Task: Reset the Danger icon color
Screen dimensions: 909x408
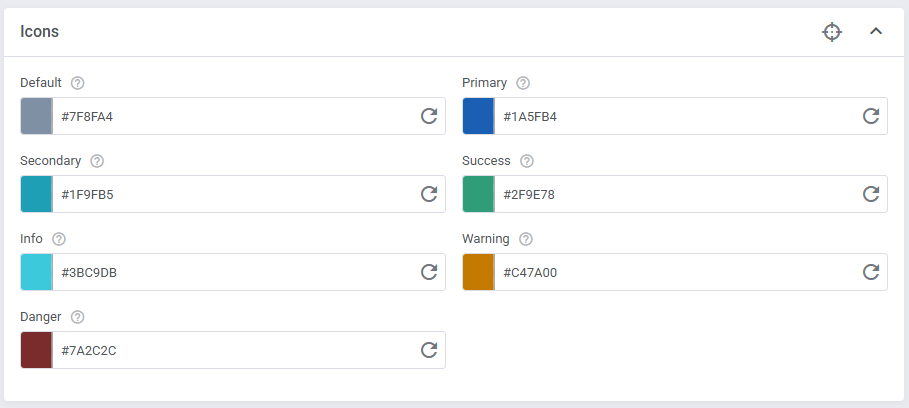Action: coord(429,350)
